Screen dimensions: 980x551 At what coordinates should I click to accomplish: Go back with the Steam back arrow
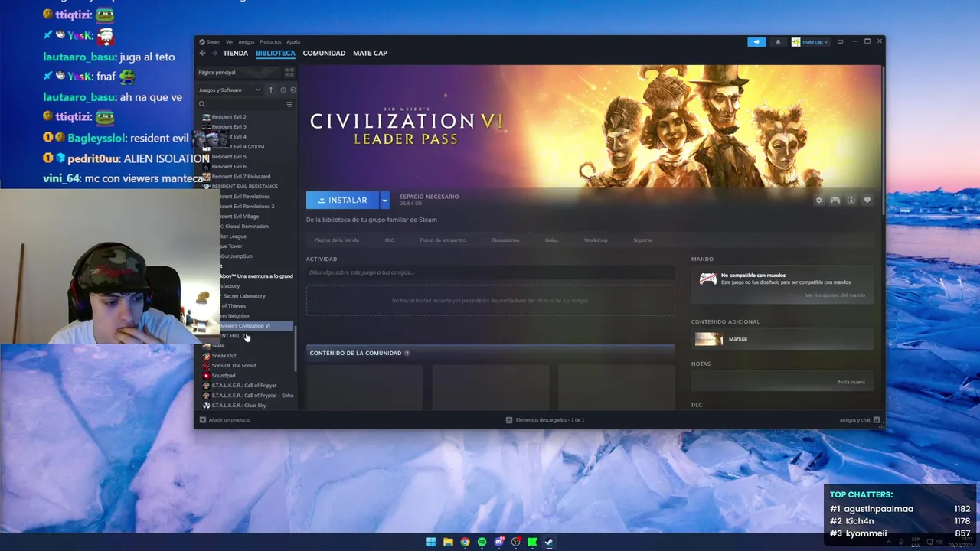pyautogui.click(x=202, y=53)
